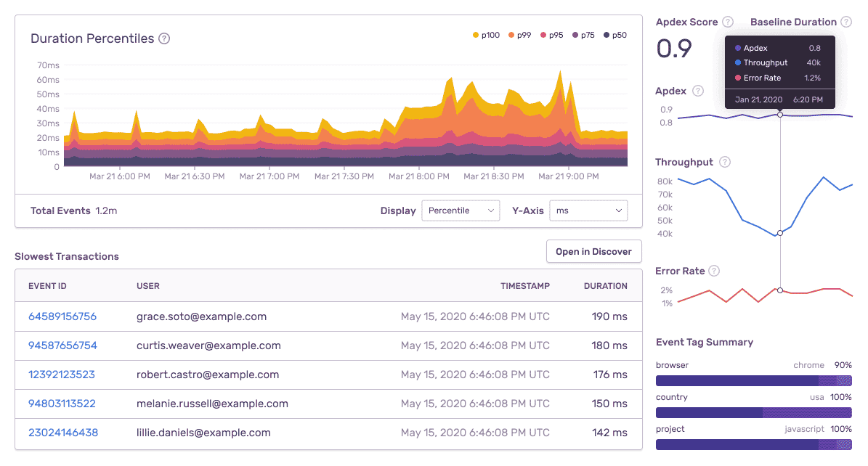This screenshot has height=466, width=868.
Task: Click the country tag summary bar
Action: (x=754, y=413)
